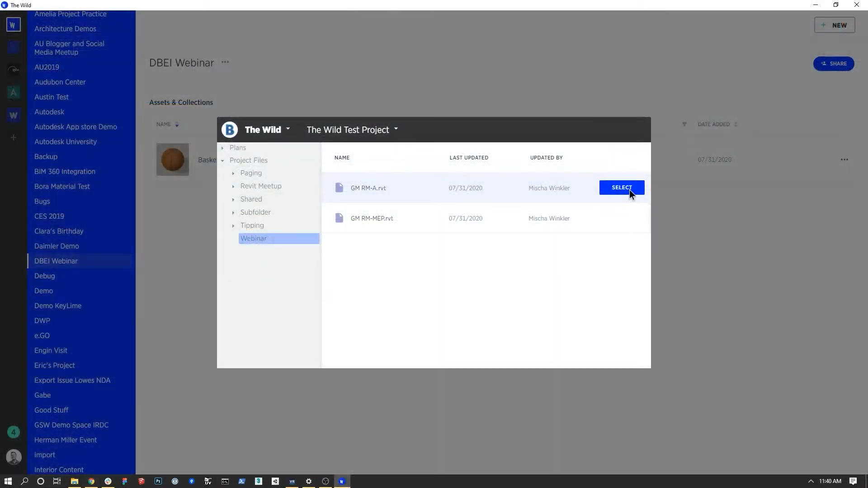
Task: Open The Wild Test Project dropdown
Action: [396, 129]
